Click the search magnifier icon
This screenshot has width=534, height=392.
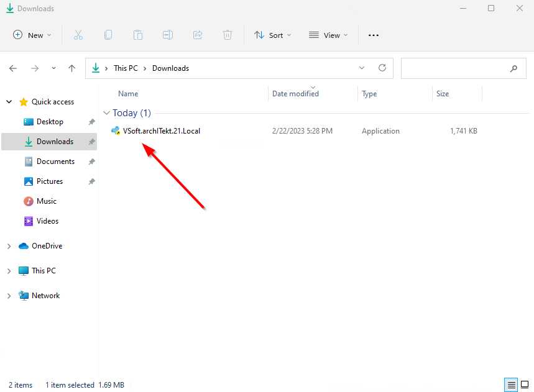click(x=513, y=69)
